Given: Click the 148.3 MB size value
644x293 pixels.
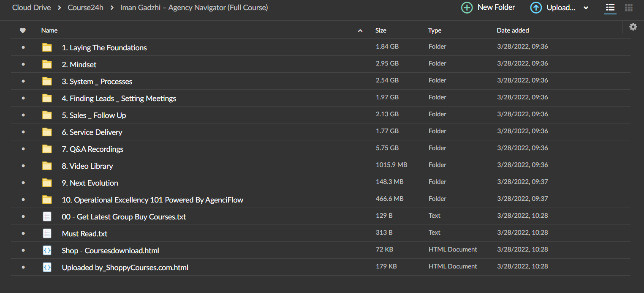Looking at the screenshot, I should [x=390, y=182].
